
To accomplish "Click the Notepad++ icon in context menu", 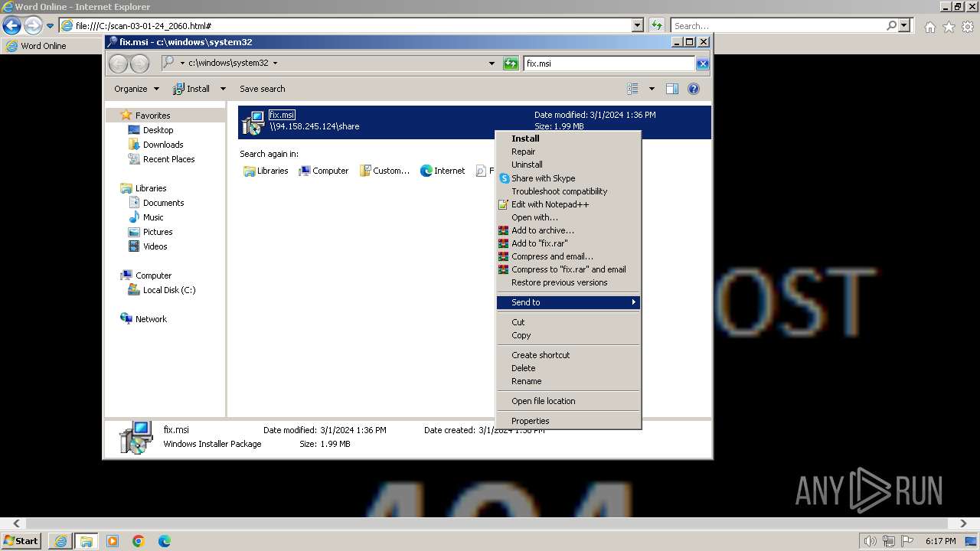I will pos(503,204).
